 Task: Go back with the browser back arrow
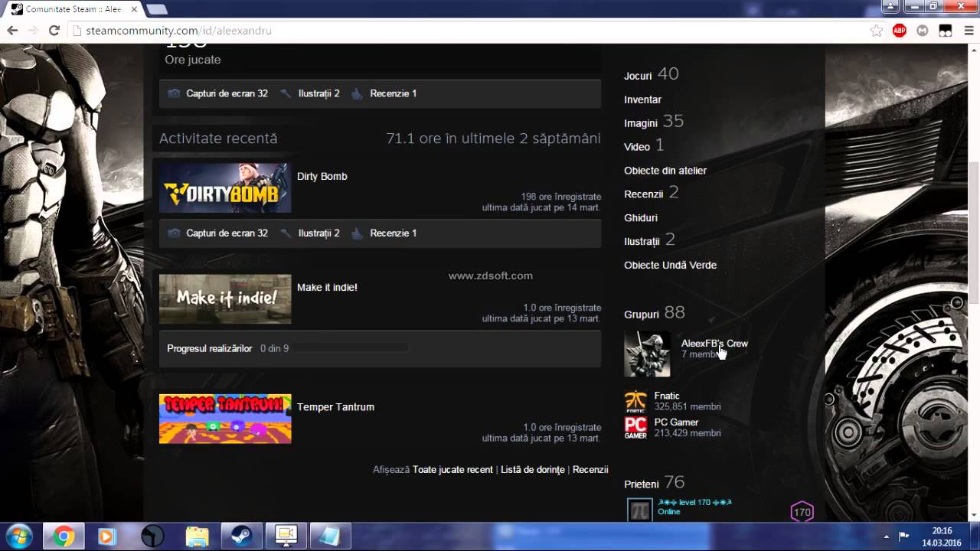12,31
